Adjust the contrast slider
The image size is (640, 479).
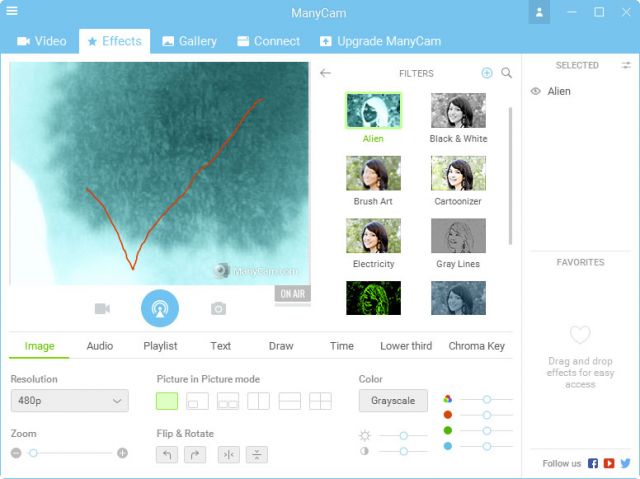pyautogui.click(x=404, y=451)
